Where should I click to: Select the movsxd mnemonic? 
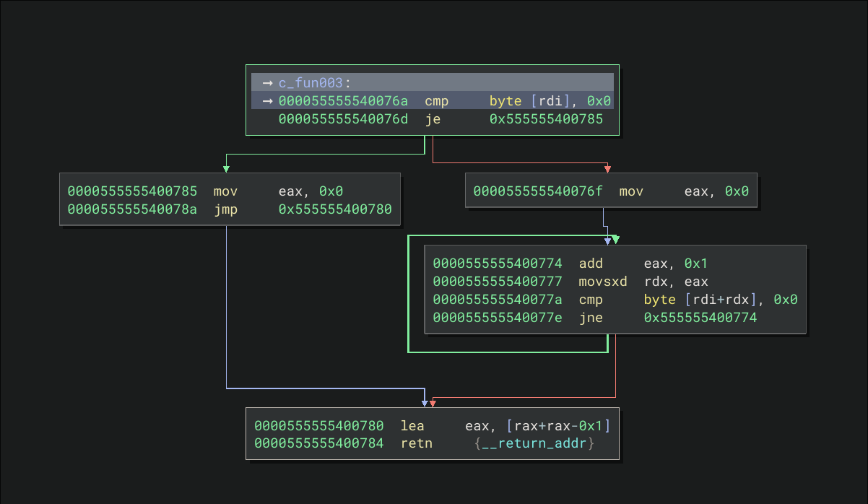[603, 282]
